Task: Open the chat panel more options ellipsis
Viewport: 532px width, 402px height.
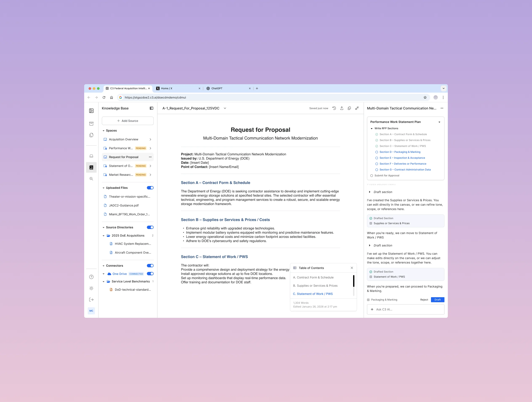Action: coord(442,108)
